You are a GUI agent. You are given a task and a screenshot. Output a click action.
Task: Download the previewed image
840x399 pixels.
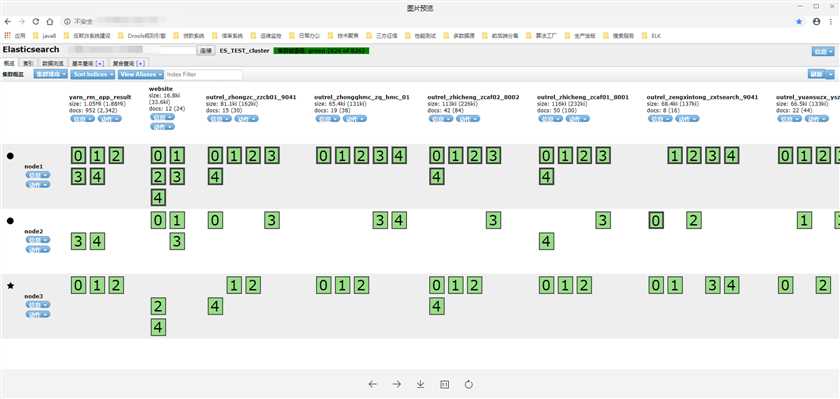click(421, 384)
